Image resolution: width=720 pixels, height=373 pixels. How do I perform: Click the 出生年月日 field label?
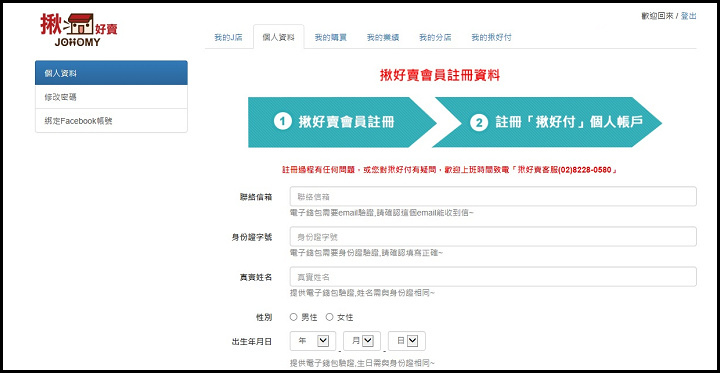(x=252, y=341)
